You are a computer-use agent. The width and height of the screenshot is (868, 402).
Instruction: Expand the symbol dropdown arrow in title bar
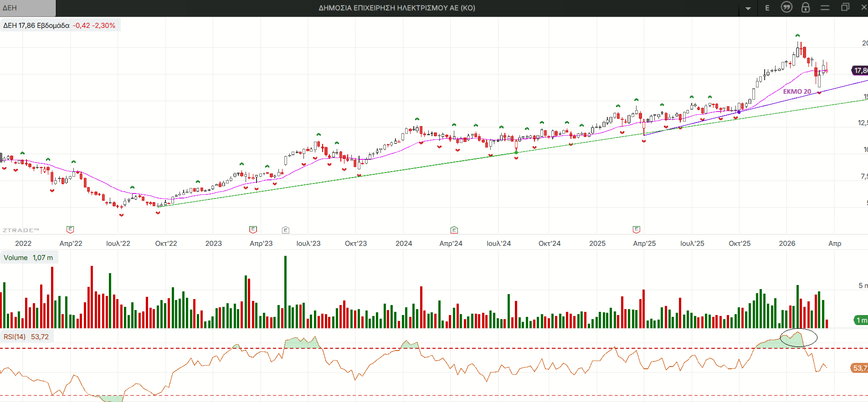click(x=748, y=8)
